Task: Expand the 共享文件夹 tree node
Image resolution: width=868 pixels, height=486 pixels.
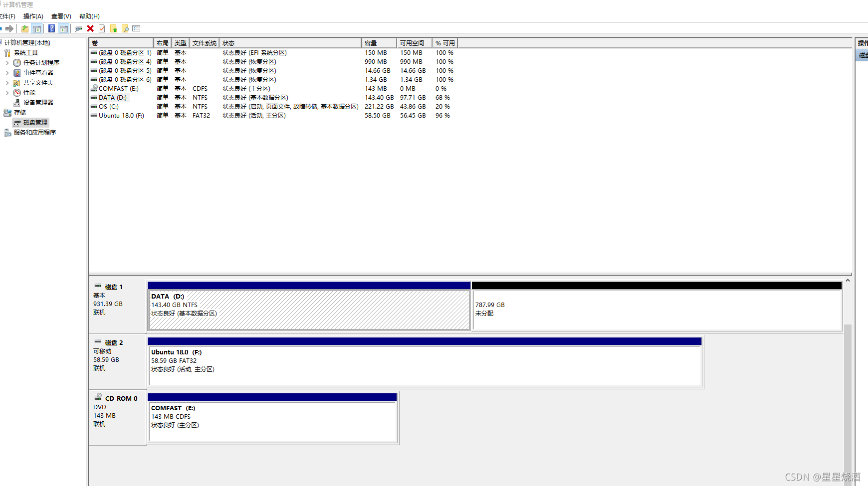Action: pos(7,83)
